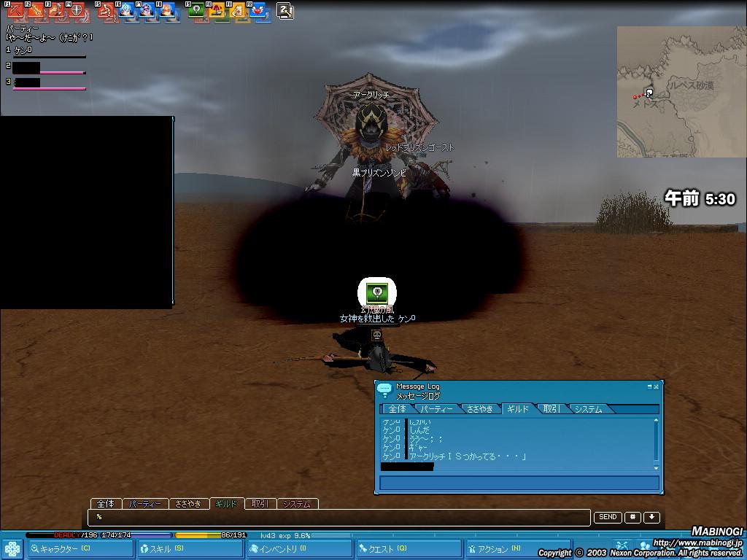
Task: Cast the F7 lightning bolt magic skill
Action: (x=147, y=10)
